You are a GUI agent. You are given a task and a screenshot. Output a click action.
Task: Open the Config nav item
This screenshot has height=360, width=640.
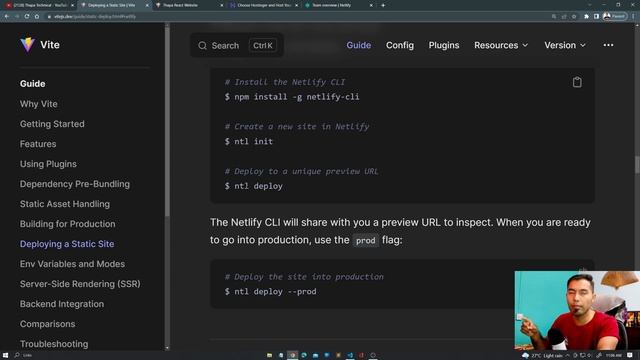[x=400, y=45]
